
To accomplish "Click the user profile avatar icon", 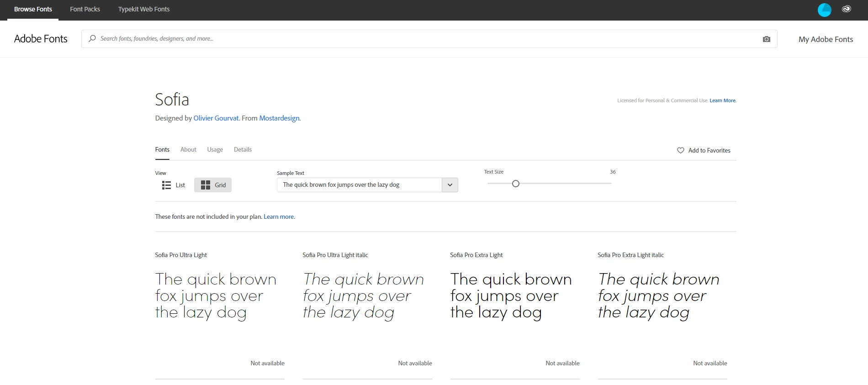I will tap(824, 10).
